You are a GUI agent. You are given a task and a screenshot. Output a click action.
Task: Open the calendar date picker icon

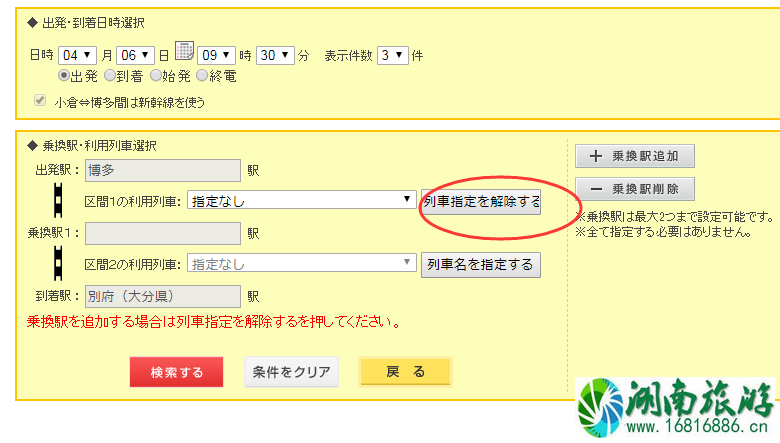click(x=185, y=51)
